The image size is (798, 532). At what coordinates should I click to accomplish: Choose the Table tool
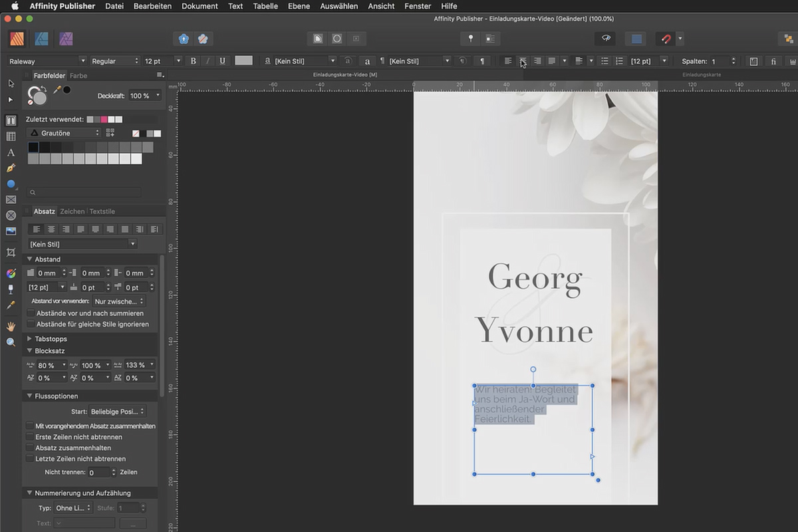coord(11,136)
